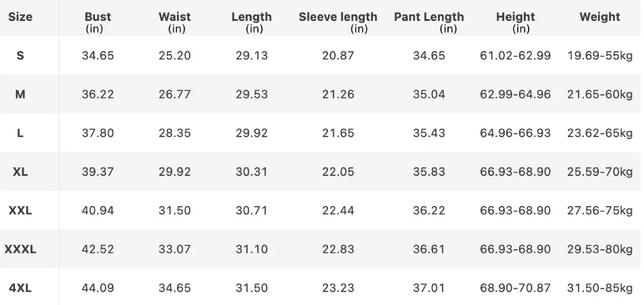Image resolution: width=644 pixels, height=305 pixels.
Task: Select height range 68.90-70.87
Action: (515, 288)
